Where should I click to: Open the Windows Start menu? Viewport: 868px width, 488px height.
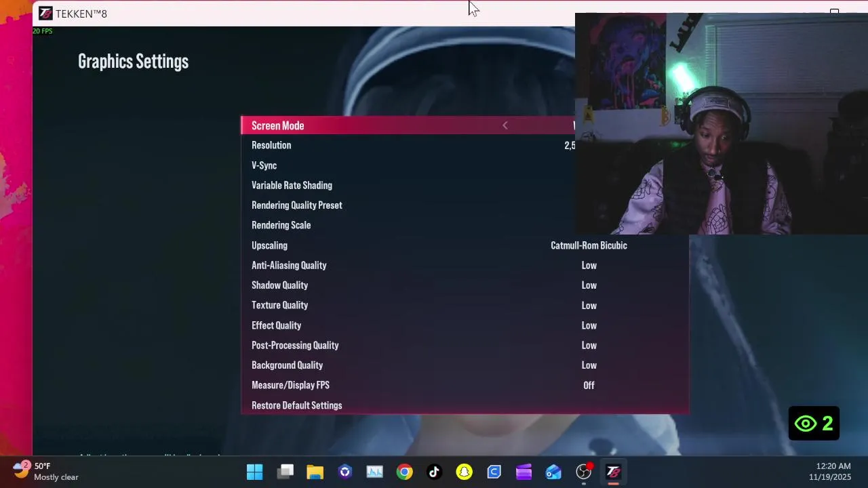coord(255,472)
